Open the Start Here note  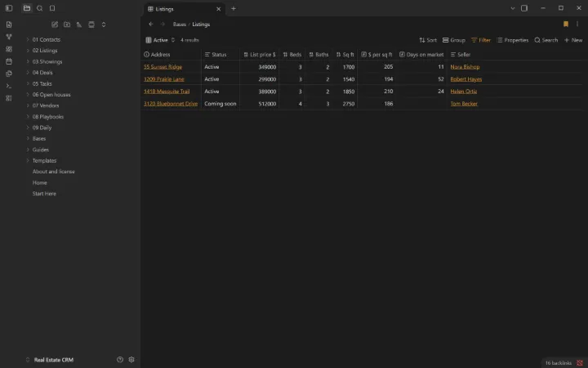(x=44, y=193)
